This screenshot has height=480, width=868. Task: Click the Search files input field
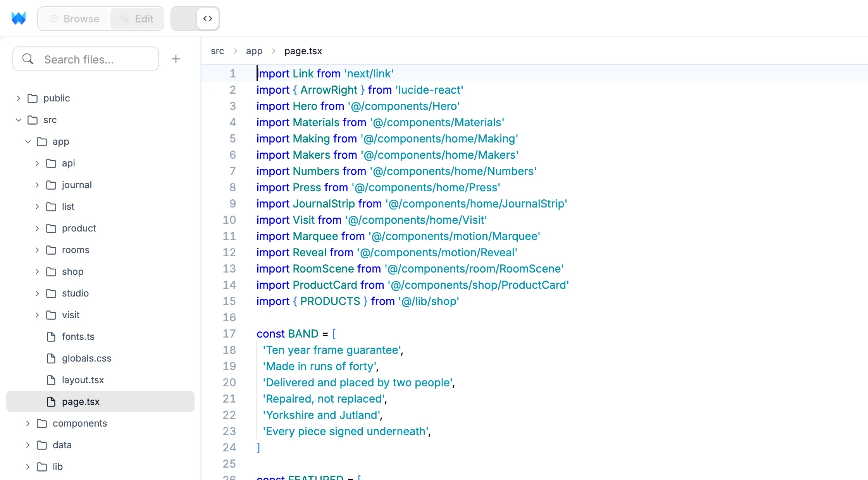point(86,59)
